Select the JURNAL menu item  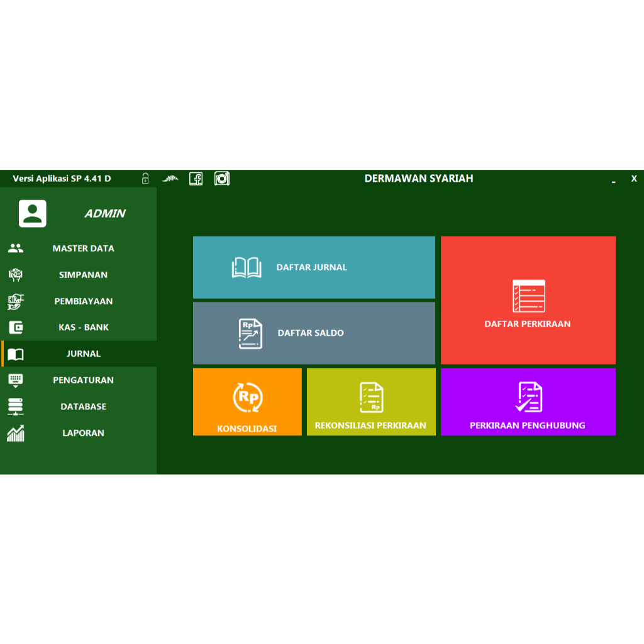[79, 353]
